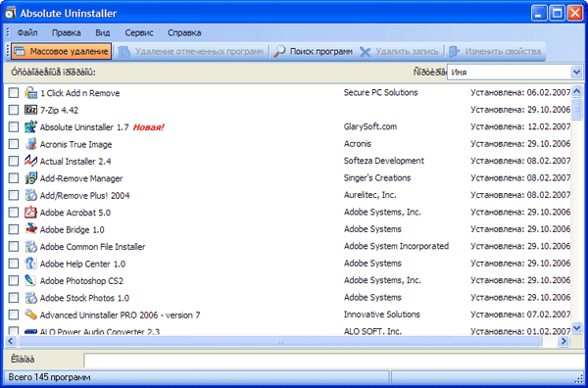Click the horizontal scrollbar thumb
Image resolution: width=588 pixels, height=388 pixels.
point(279,341)
